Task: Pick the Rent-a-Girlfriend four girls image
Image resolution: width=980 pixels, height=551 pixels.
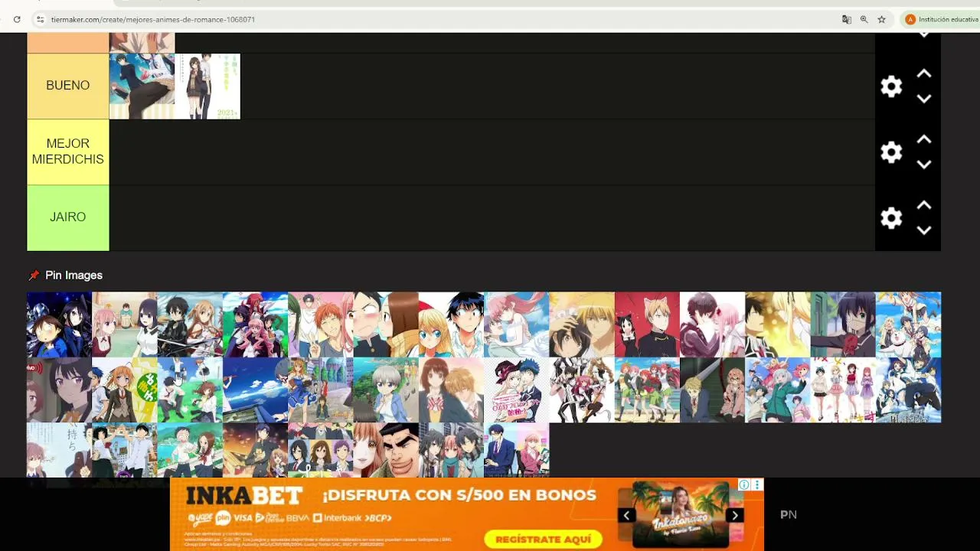Action: (843, 390)
